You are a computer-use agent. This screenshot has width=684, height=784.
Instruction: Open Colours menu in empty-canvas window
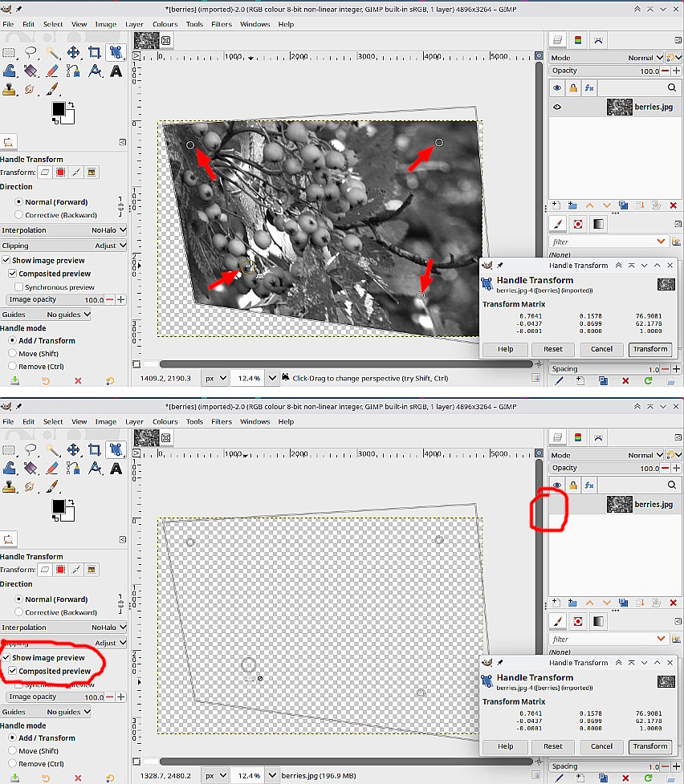(165, 421)
